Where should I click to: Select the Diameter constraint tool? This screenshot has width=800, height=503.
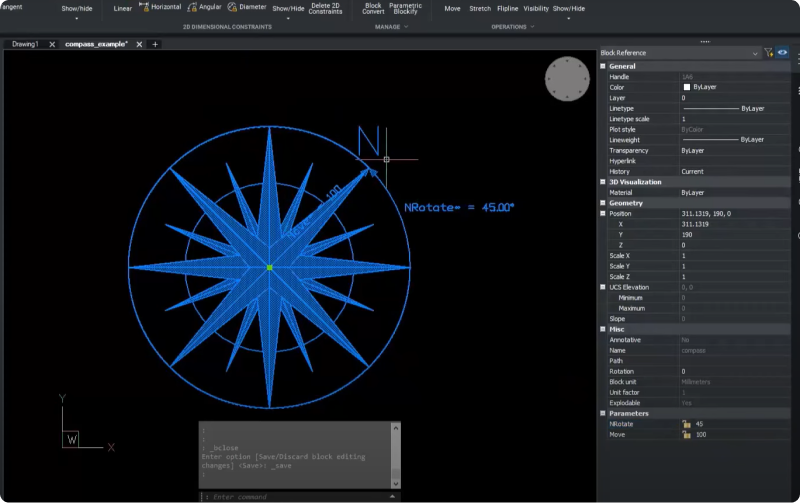tap(247, 7)
